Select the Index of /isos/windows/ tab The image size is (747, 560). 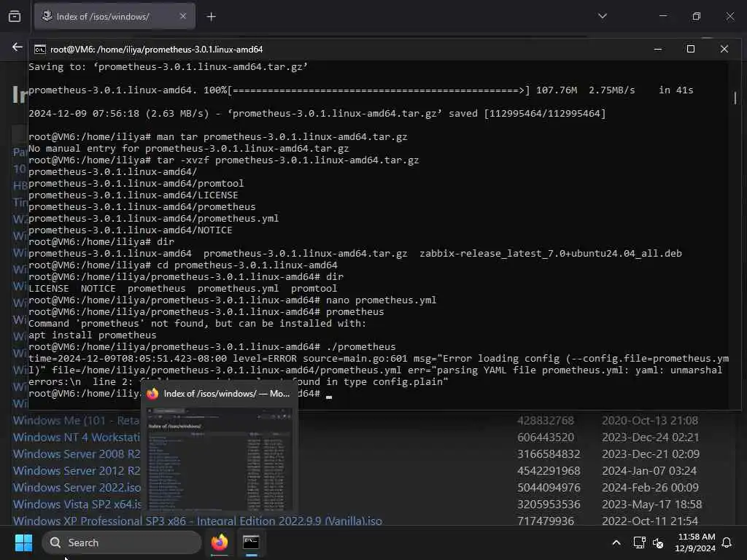115,16
